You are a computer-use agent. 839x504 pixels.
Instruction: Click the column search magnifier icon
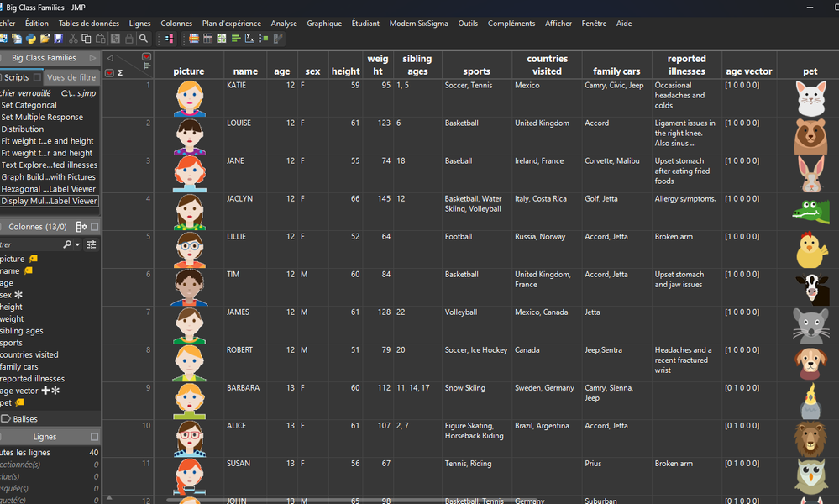click(67, 244)
